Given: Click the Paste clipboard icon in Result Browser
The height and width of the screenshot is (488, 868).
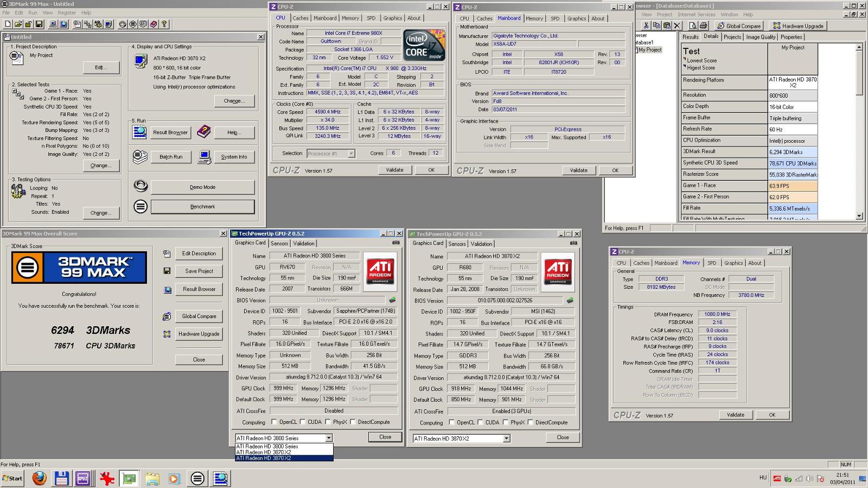Looking at the screenshot, I should click(x=667, y=26).
